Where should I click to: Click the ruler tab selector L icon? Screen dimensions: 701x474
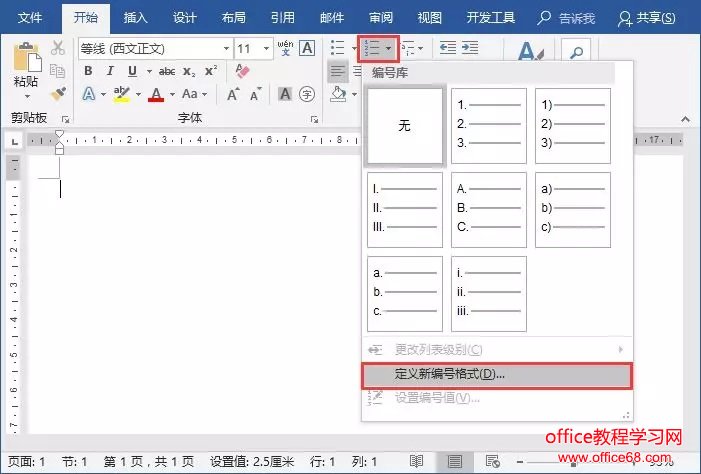click(15, 142)
